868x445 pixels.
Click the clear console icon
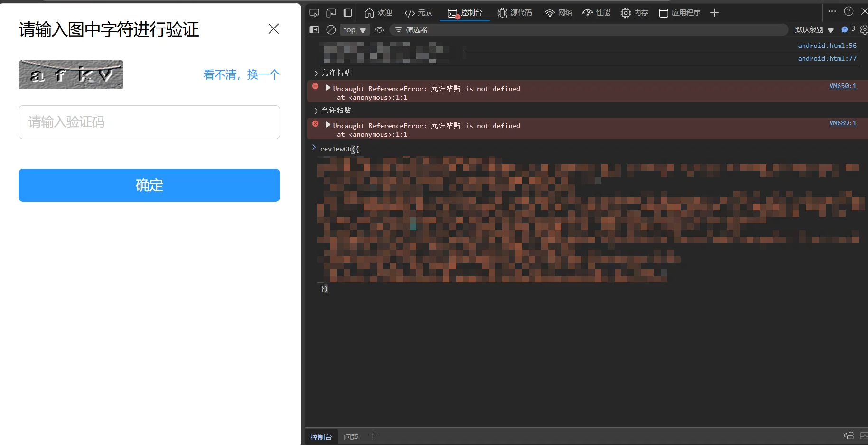[331, 30]
